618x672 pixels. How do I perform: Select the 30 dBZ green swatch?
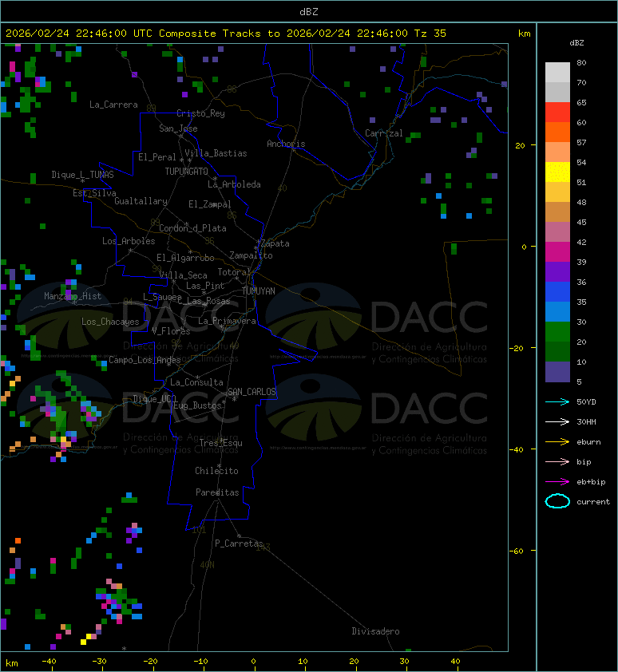point(557,331)
